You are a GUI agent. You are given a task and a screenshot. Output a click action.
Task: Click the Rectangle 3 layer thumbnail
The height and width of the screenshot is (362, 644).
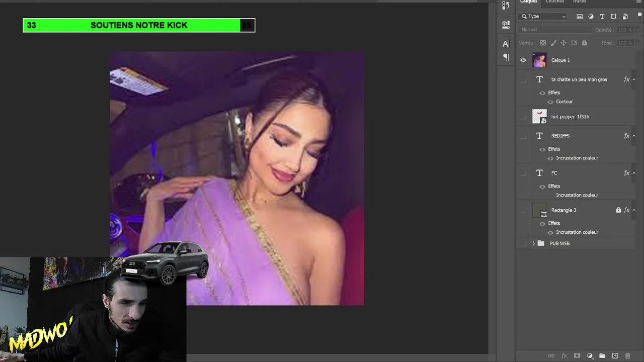point(539,210)
